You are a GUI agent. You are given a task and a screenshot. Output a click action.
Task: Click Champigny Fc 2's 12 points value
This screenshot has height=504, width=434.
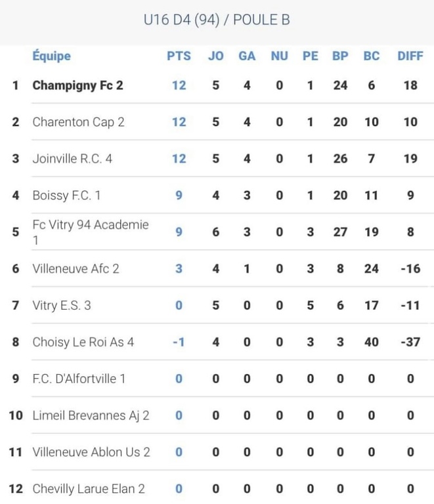[179, 85]
